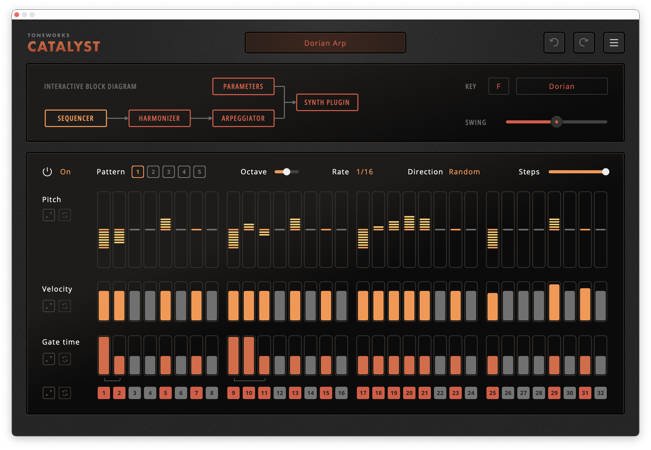Open the key selector showing F
The height and width of the screenshot is (450, 651).
498,86
